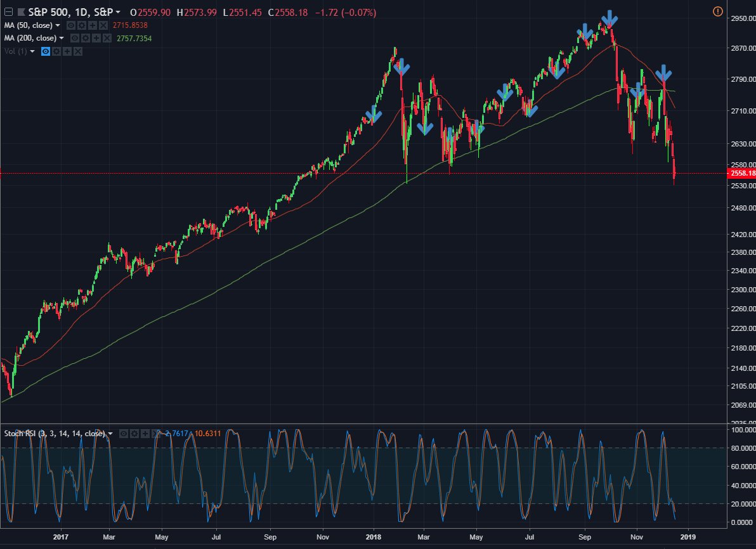The image size is (756, 549).
Task: Click the MA 200 value 2757.7354
Action: pos(134,38)
